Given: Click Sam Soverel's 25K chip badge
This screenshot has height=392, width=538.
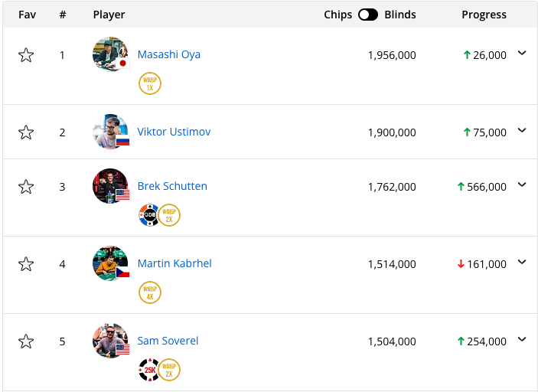Looking at the screenshot, I should point(149,370).
